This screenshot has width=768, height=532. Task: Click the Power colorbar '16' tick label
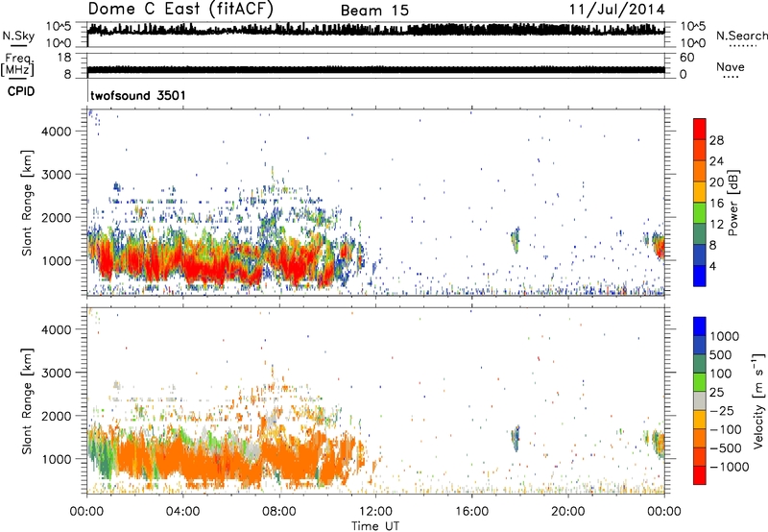[x=716, y=204]
